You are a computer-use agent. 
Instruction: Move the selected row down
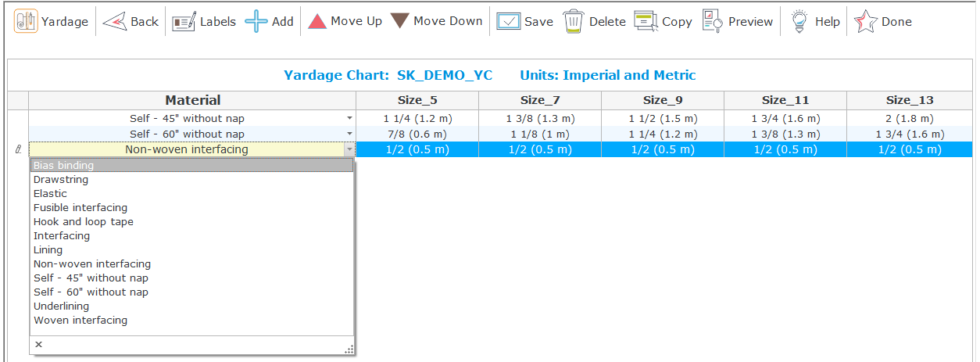(x=400, y=21)
